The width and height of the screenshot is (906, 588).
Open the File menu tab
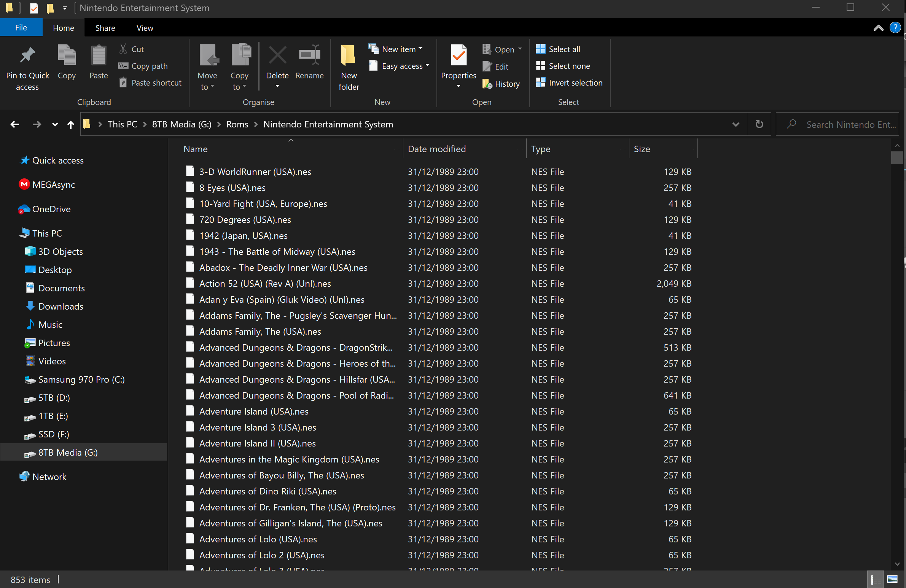[x=21, y=27]
